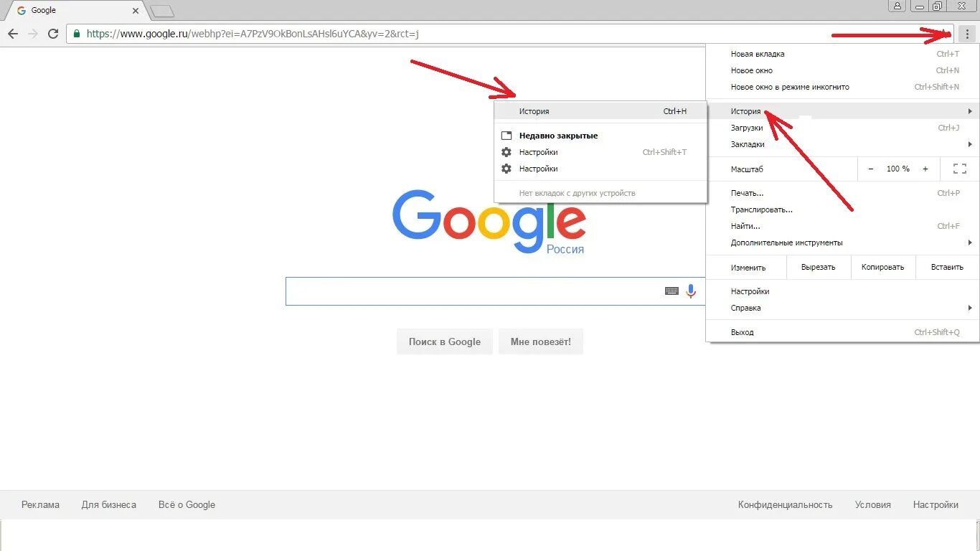
Task: Open the on-screen keyboard icon in search box
Action: pos(672,291)
